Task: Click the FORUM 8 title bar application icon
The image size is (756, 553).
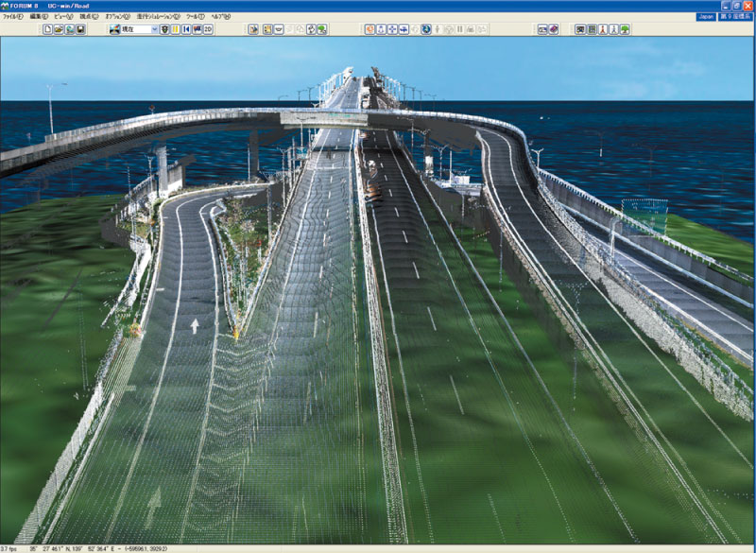Action: coord(5,6)
